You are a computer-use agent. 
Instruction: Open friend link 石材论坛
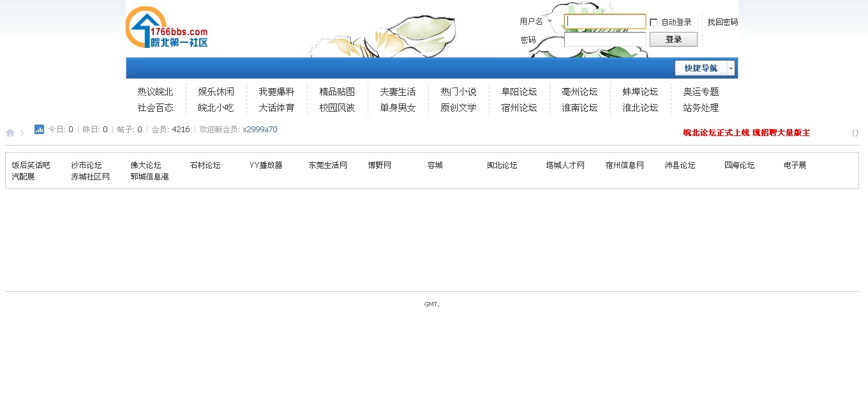[x=205, y=165]
